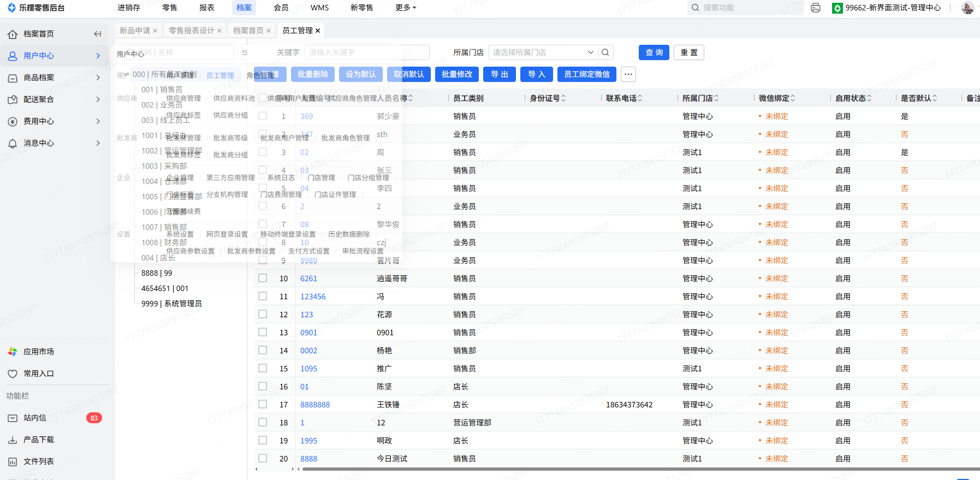Viewport: 980px width, 480px height.
Task: Select the 会员 top menu
Action: click(281, 8)
